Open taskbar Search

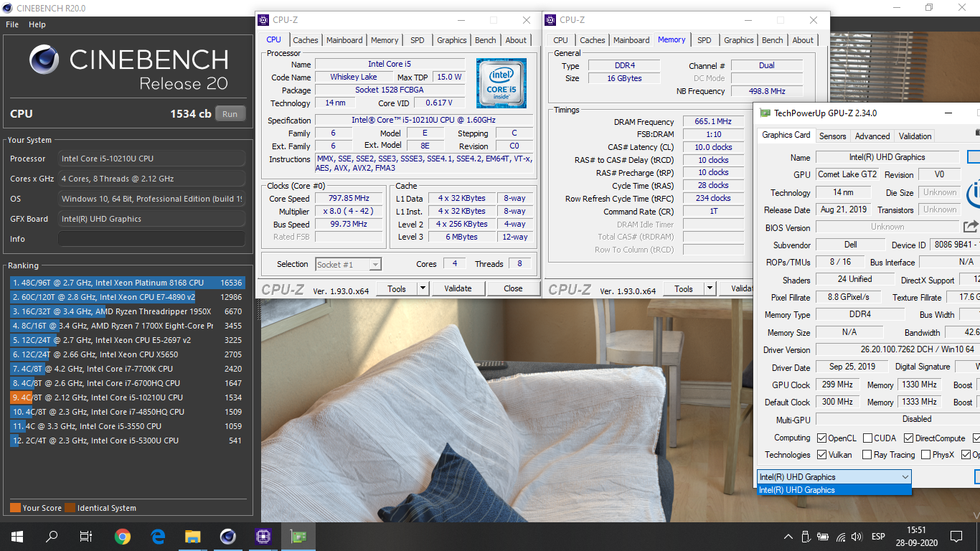pyautogui.click(x=52, y=536)
